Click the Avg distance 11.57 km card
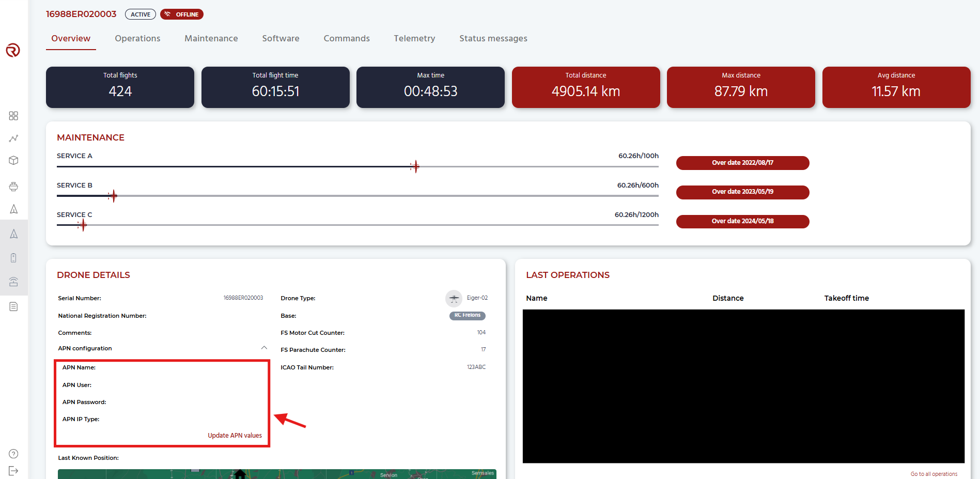 tap(896, 87)
